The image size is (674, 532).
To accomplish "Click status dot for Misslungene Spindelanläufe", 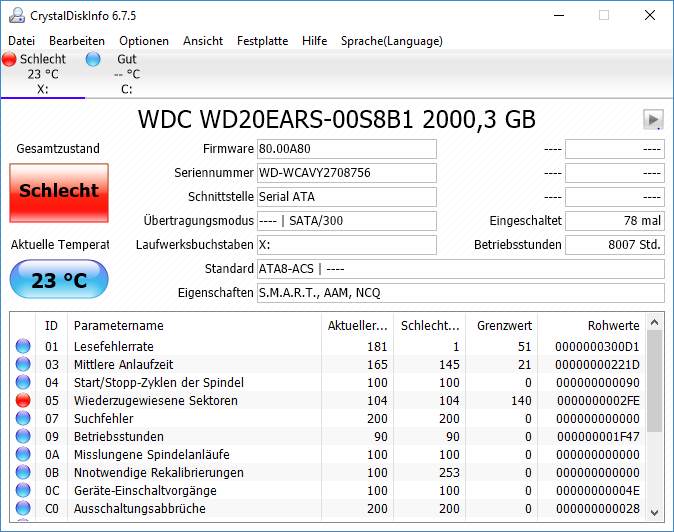I will 23,455.
